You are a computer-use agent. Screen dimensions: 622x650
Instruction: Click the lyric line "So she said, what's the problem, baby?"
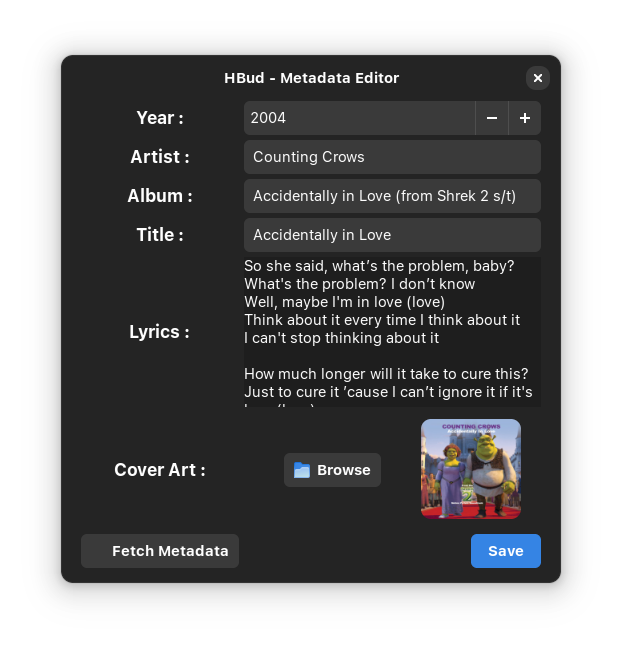(x=379, y=266)
